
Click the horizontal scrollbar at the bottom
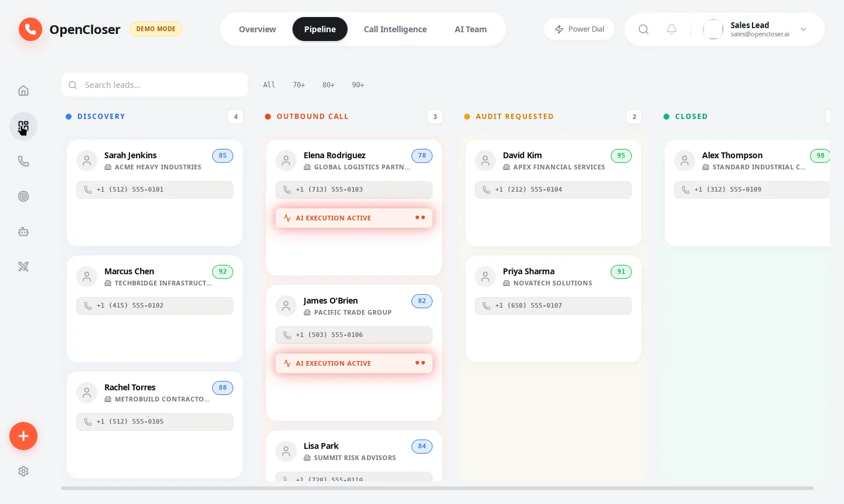[437, 488]
